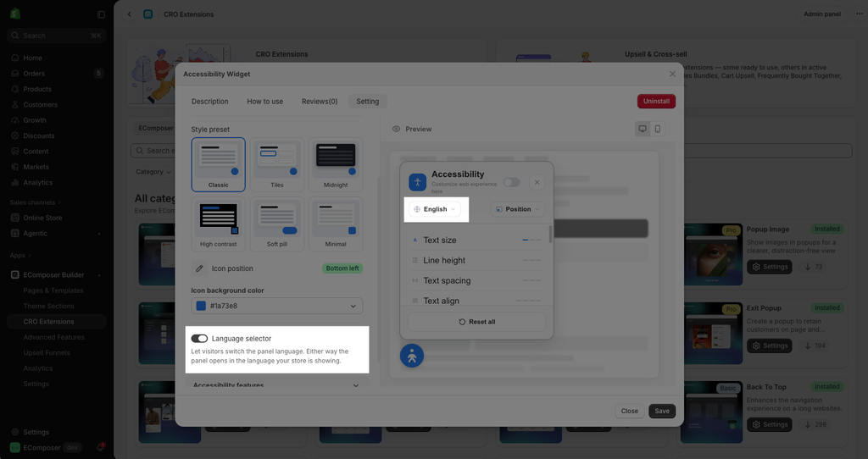Click the Close button in dialog
This screenshot has height=459, width=868.
(x=630, y=411)
